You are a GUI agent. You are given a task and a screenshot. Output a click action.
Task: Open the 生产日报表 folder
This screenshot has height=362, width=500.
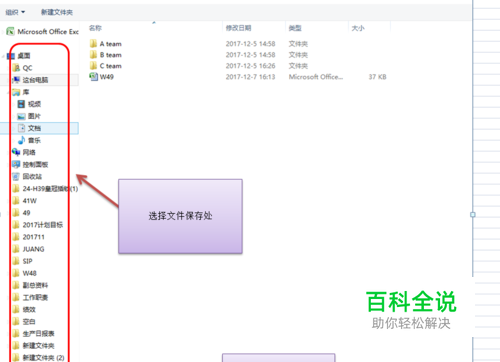(x=34, y=333)
